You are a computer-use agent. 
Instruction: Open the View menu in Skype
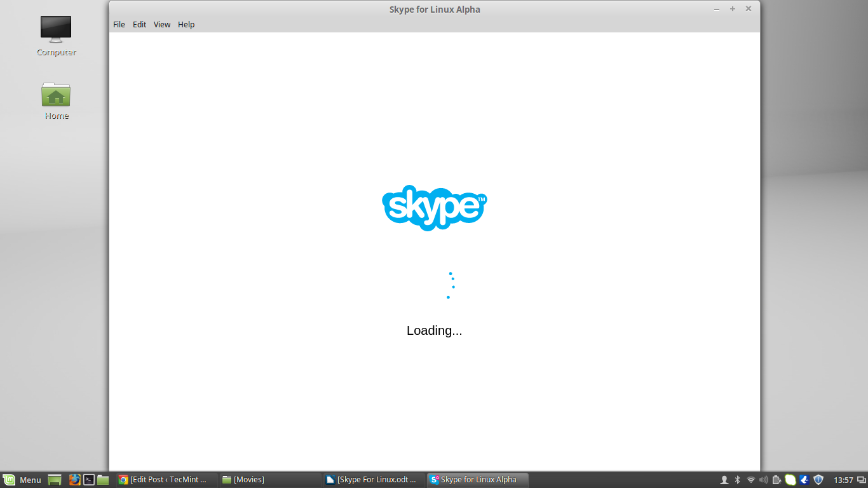point(162,25)
